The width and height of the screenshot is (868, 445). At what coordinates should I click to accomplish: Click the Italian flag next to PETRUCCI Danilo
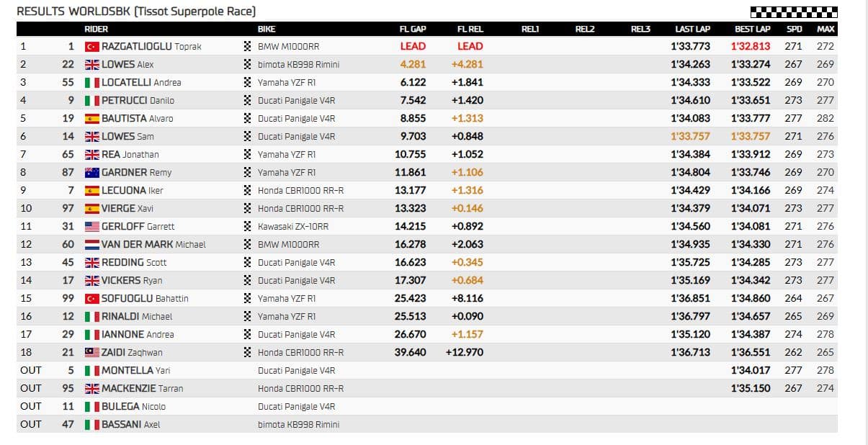coord(91,100)
